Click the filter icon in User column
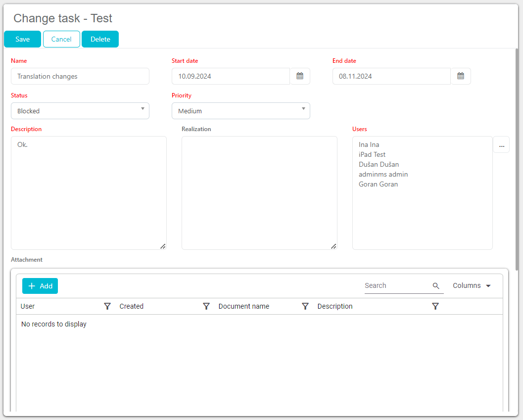Image resolution: width=523 pixels, height=420 pixels. [107, 306]
